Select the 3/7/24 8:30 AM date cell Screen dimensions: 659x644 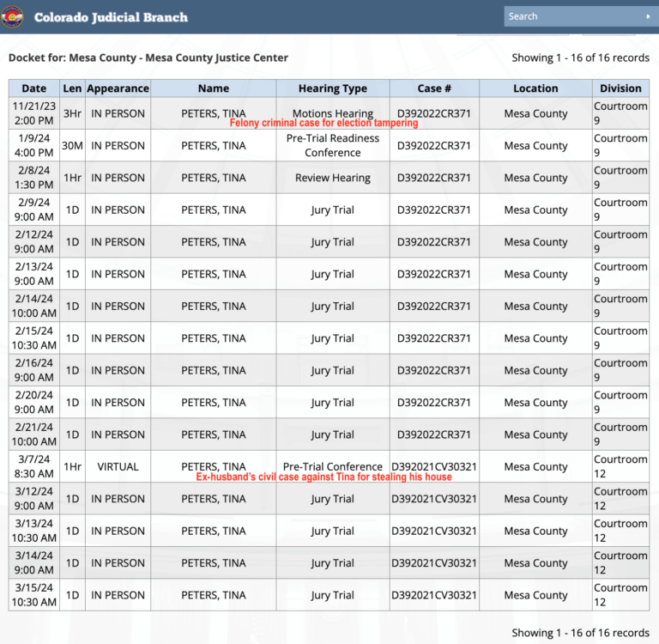(34, 466)
